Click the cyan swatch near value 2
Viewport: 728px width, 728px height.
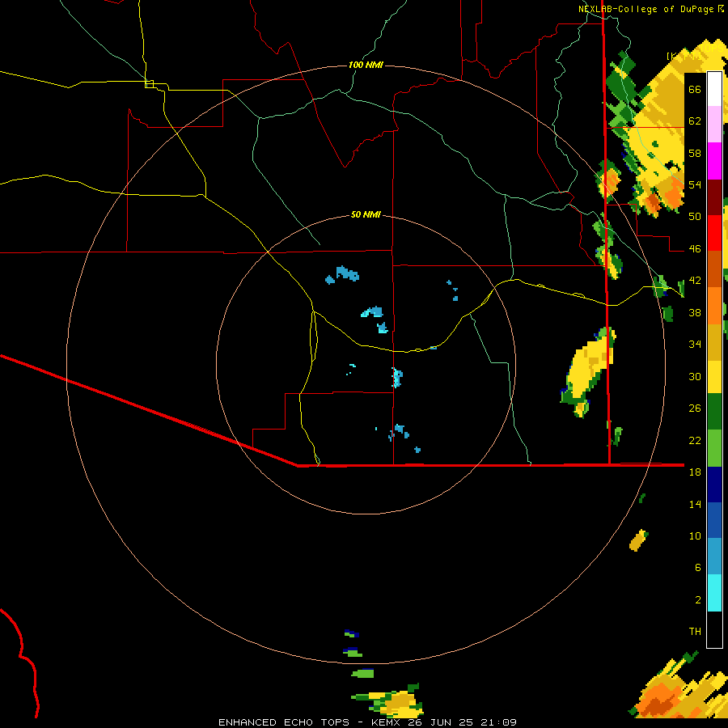[x=714, y=593]
